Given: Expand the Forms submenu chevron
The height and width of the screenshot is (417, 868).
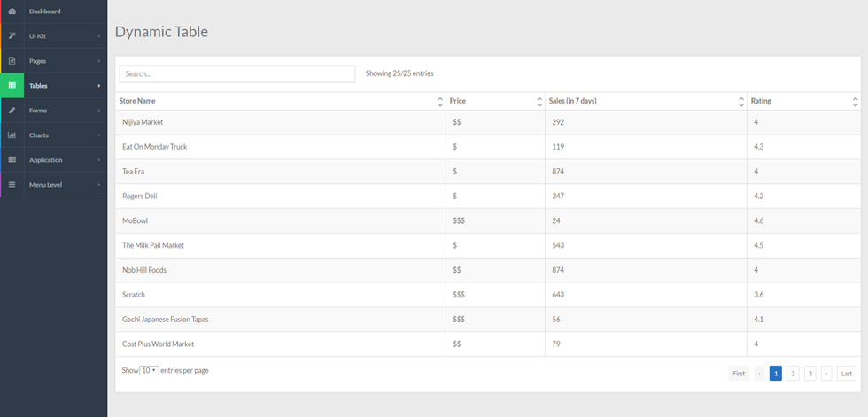Looking at the screenshot, I should tap(99, 111).
